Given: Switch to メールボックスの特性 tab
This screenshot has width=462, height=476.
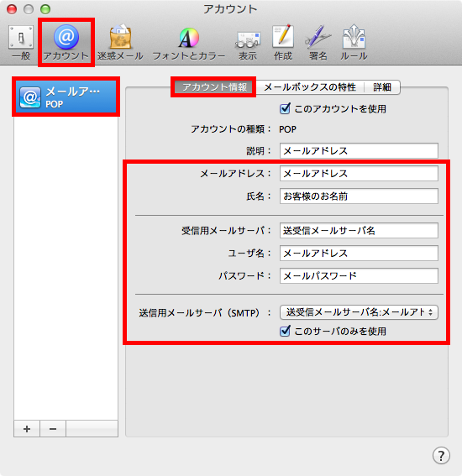Looking at the screenshot, I should [310, 87].
